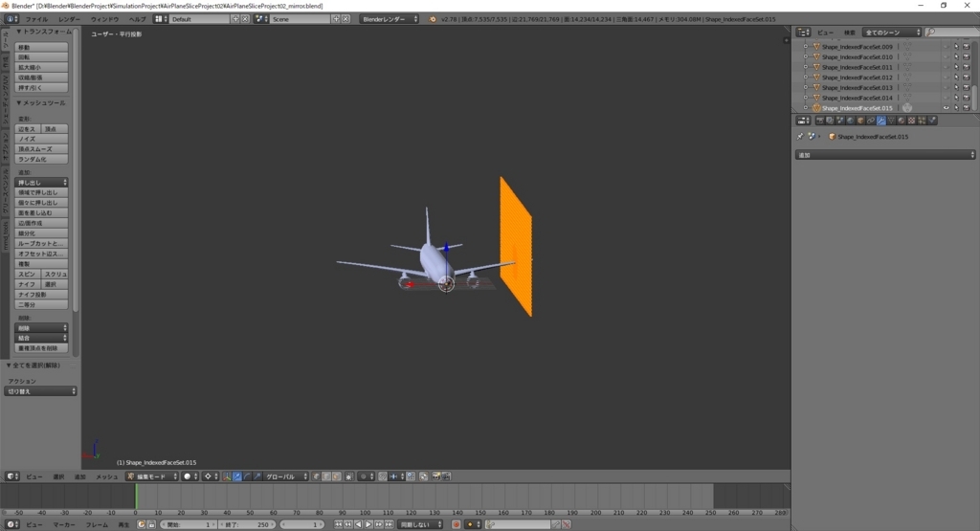Image resolution: width=980 pixels, height=531 pixels.
Task: Click the Blender info editor icon at top-left
Action: tap(11, 19)
